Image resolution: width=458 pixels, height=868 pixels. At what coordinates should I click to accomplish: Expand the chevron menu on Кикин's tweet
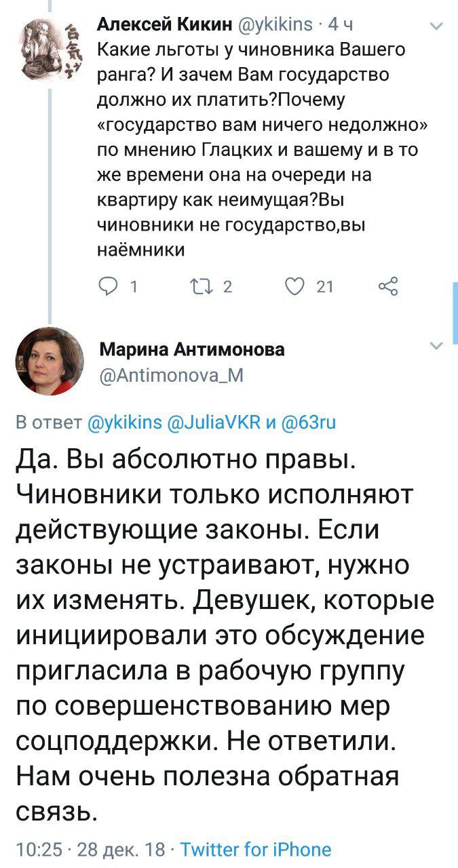click(x=437, y=27)
